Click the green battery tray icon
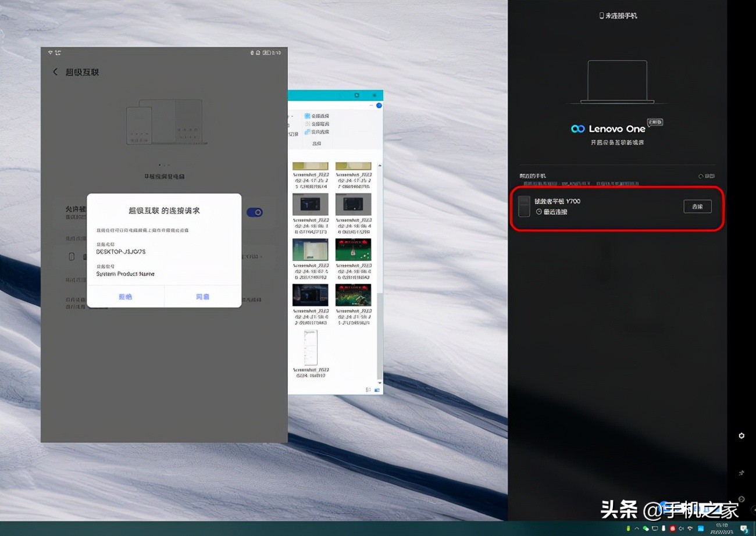Viewport: 756px width, 536px height. tap(628, 528)
